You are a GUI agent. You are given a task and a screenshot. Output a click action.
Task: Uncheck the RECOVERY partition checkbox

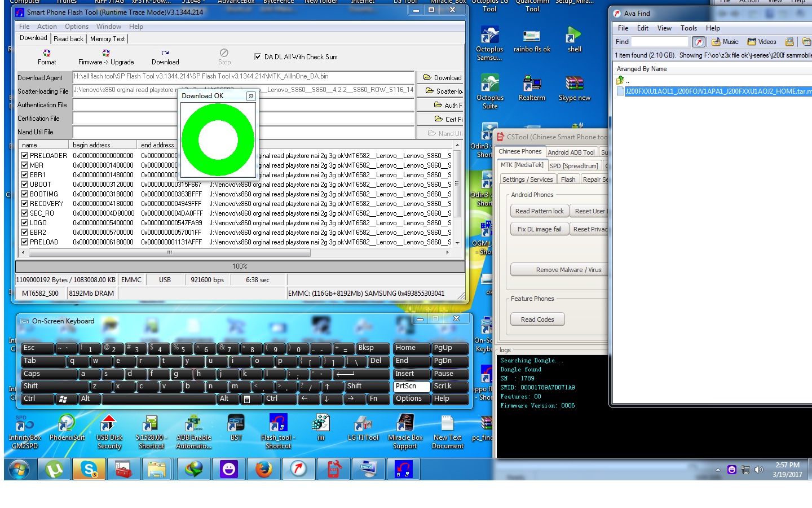tap(25, 203)
